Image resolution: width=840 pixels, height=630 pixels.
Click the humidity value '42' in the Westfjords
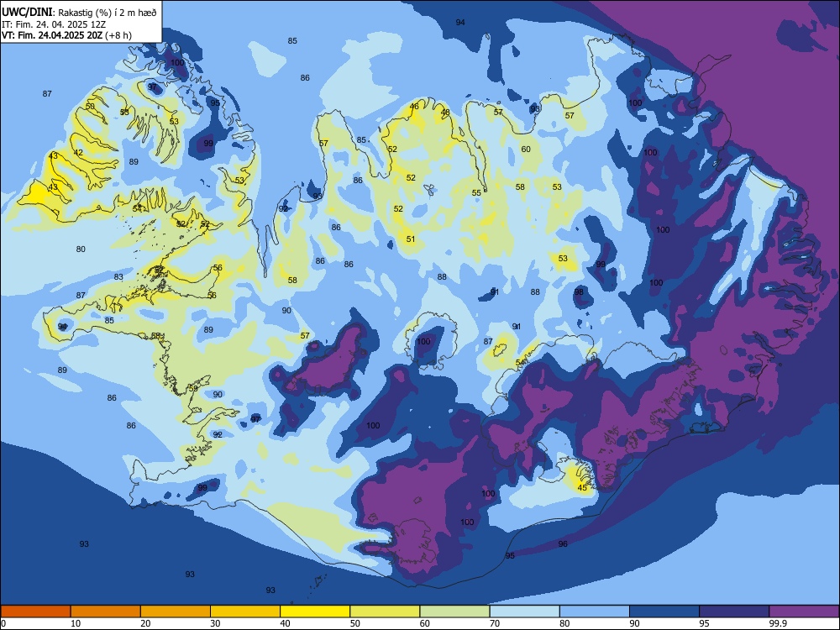pos(78,153)
